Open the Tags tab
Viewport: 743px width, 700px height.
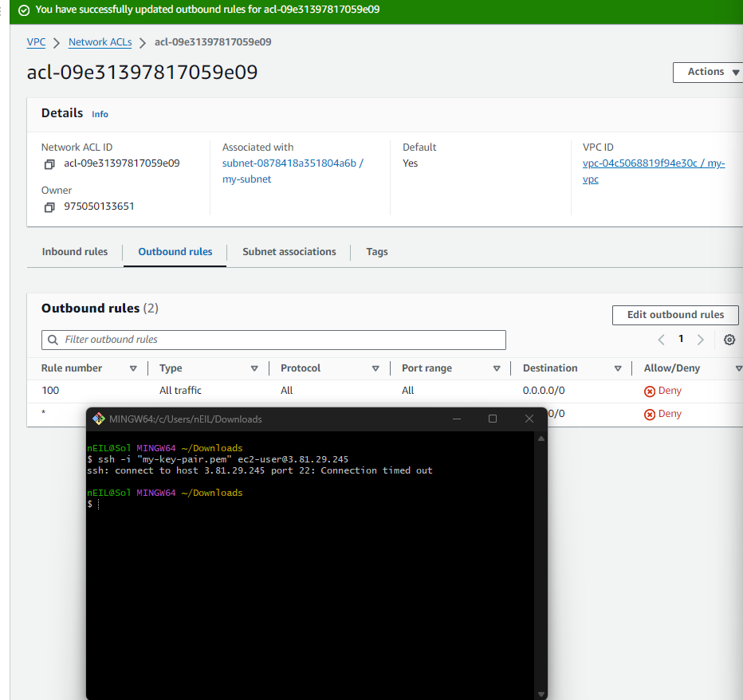(x=377, y=252)
